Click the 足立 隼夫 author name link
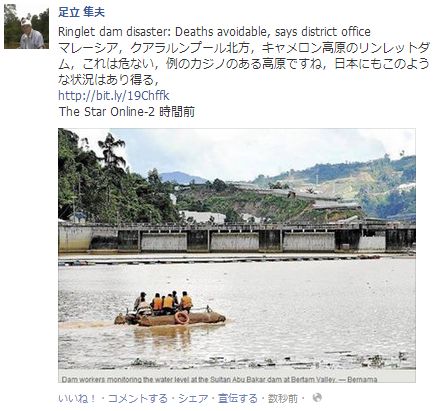This screenshot has width=440, height=411. [x=81, y=12]
